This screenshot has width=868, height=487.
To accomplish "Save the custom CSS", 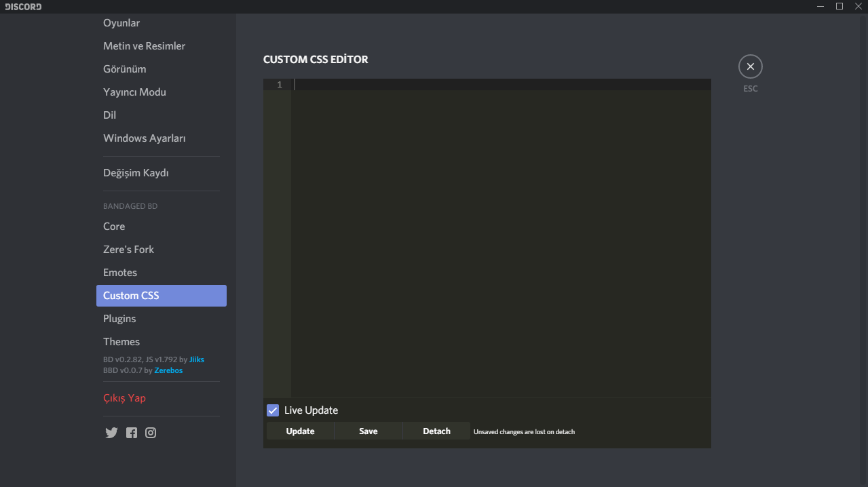I will coord(369,431).
